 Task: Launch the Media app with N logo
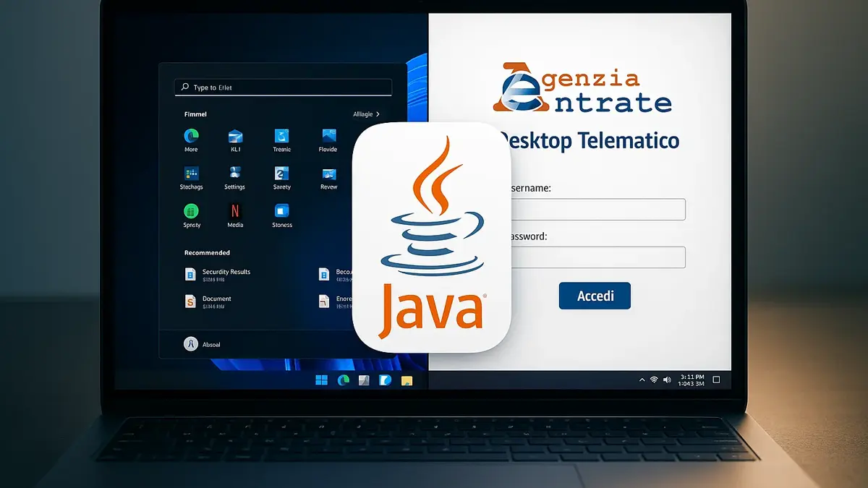tap(235, 211)
